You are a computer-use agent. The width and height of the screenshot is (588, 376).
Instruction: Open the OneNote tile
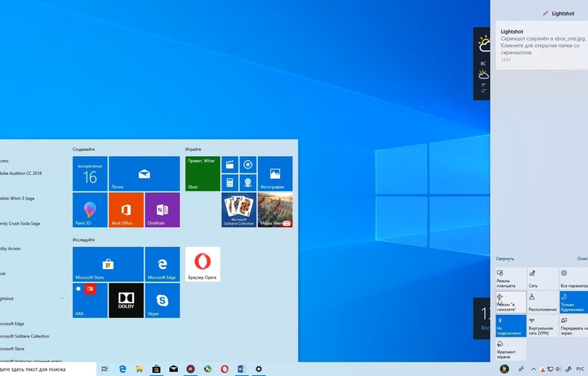(x=163, y=210)
